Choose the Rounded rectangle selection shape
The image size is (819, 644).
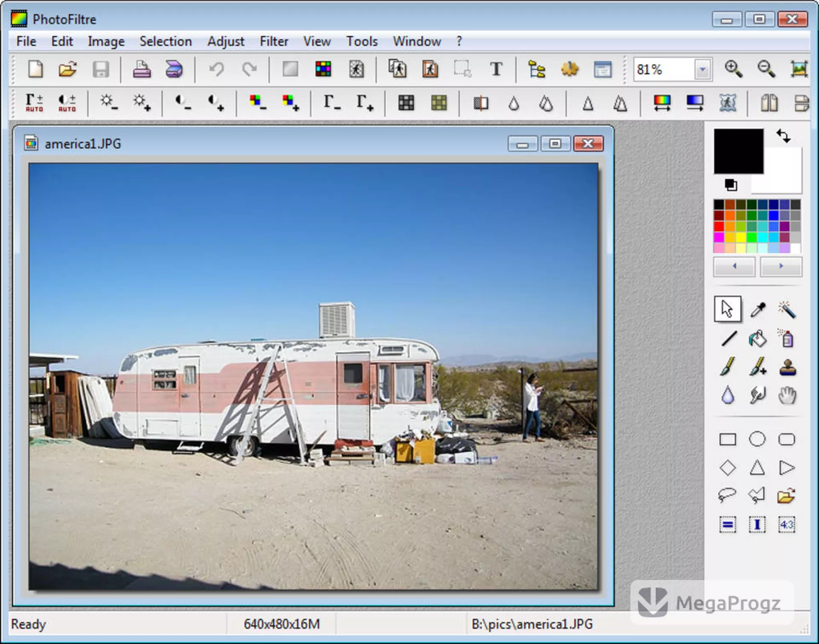click(787, 439)
